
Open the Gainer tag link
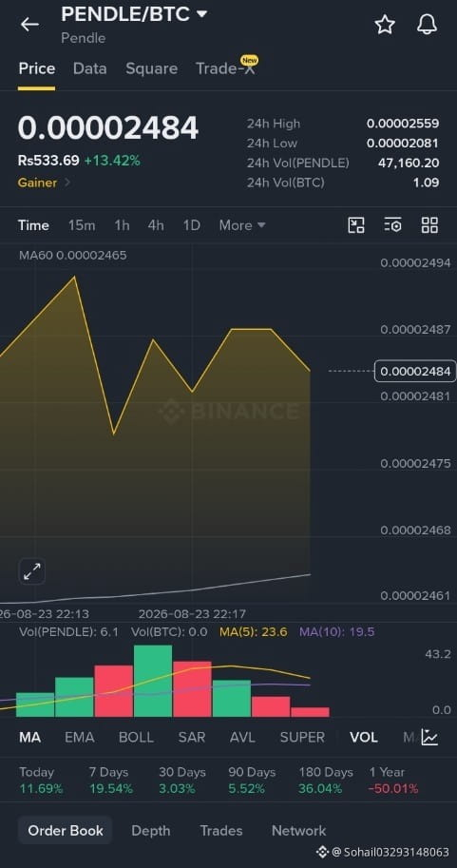tap(44, 183)
